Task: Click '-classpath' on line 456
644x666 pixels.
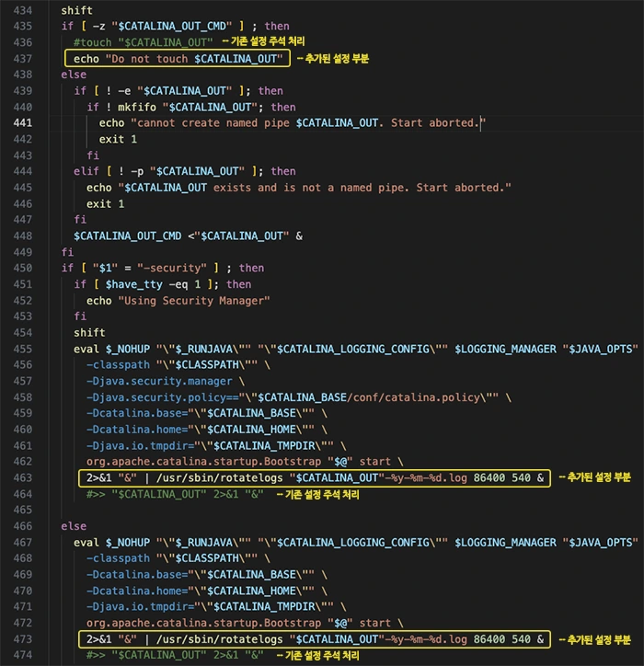Action: pos(118,365)
